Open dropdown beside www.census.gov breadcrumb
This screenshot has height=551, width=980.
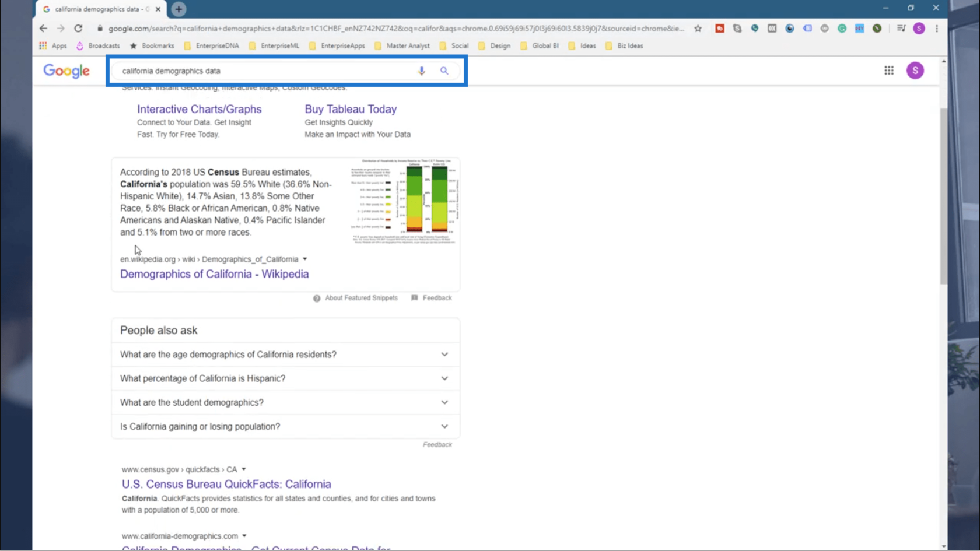point(244,469)
